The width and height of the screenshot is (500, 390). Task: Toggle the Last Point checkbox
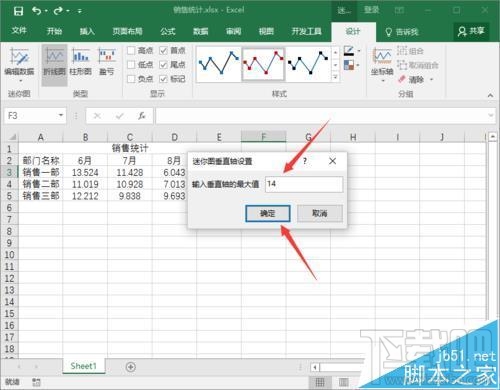point(163,65)
